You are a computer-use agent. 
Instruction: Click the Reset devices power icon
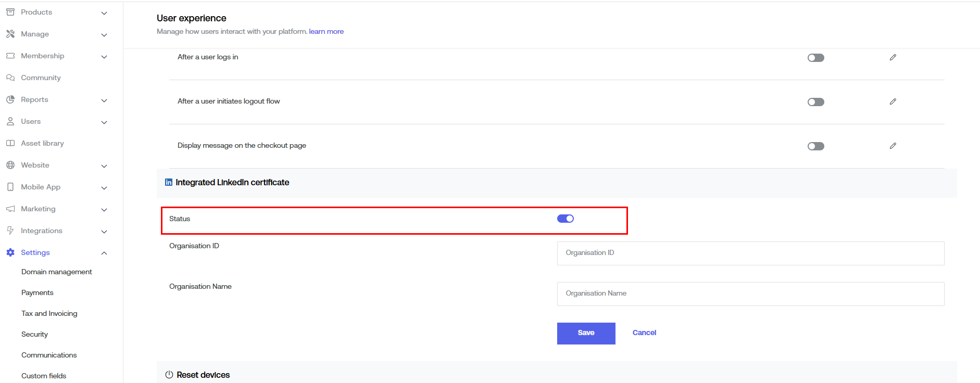(169, 375)
